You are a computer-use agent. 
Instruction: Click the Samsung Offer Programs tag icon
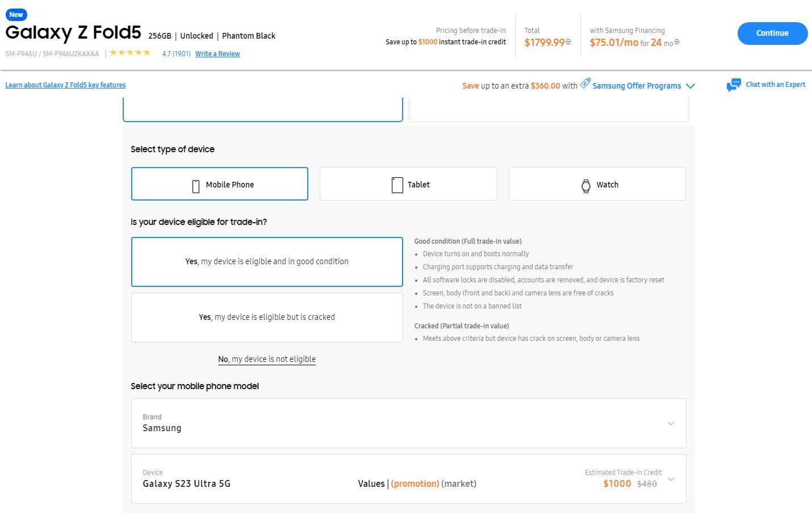tap(585, 83)
